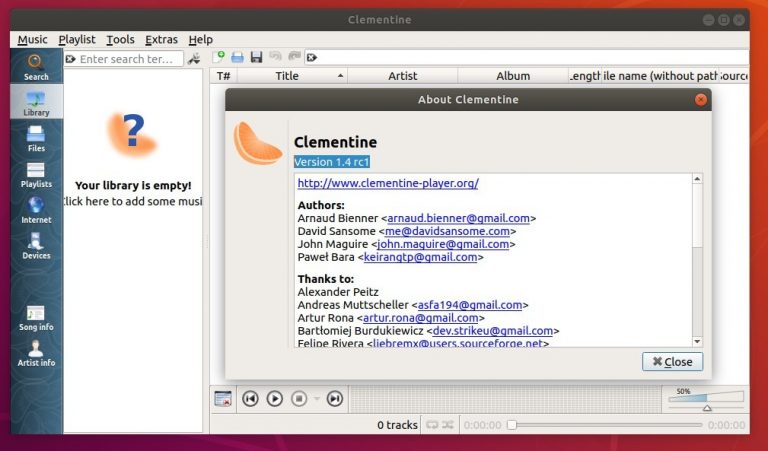Click the About dialog scrollbar down arrow

pos(697,341)
